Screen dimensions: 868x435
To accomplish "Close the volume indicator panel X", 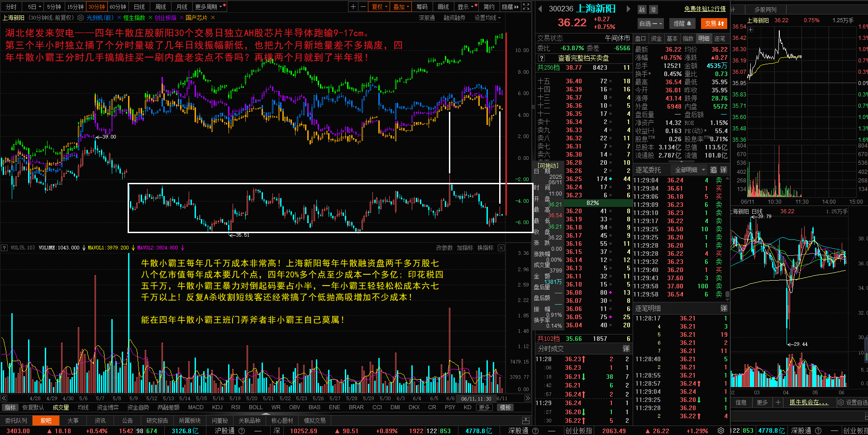I will 501,248.
